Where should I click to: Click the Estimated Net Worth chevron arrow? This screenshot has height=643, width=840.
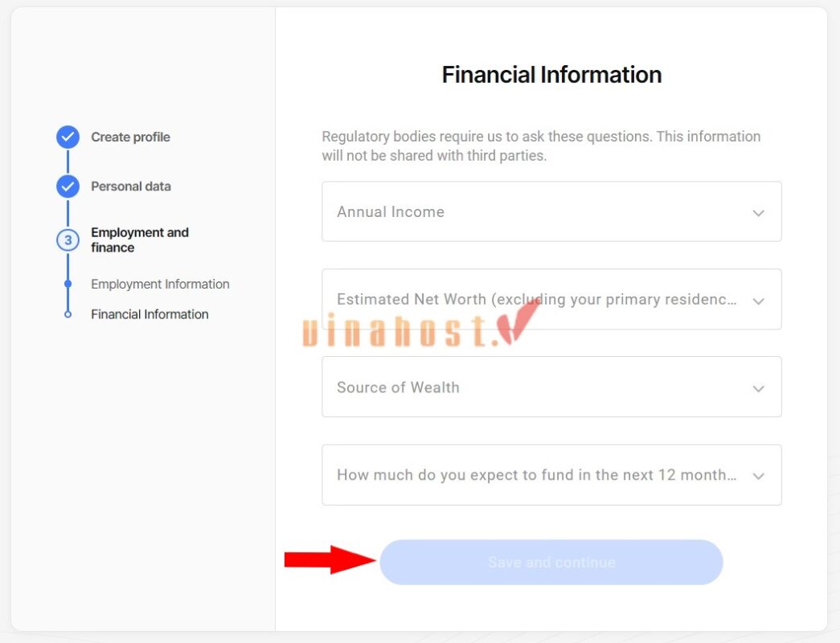coord(758,301)
